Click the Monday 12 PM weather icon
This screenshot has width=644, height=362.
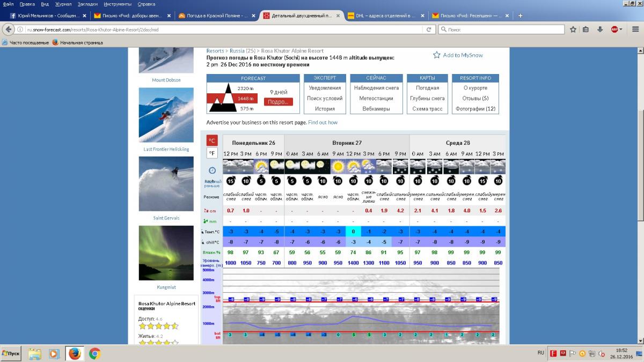230,166
